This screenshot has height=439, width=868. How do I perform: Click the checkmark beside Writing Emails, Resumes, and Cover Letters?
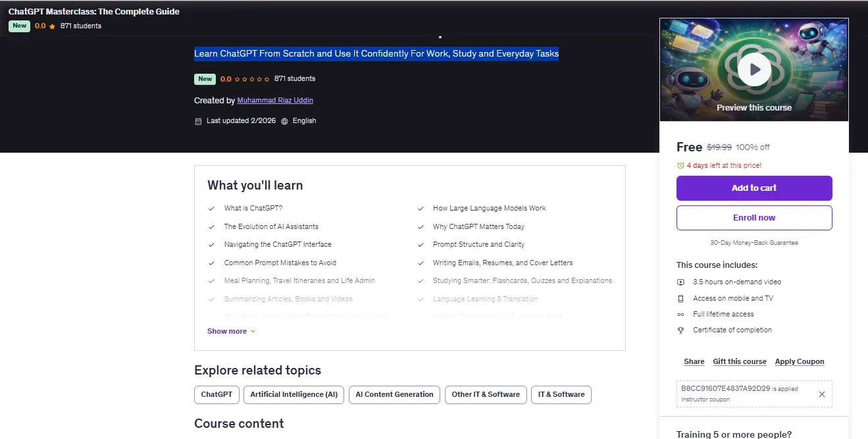pos(421,263)
